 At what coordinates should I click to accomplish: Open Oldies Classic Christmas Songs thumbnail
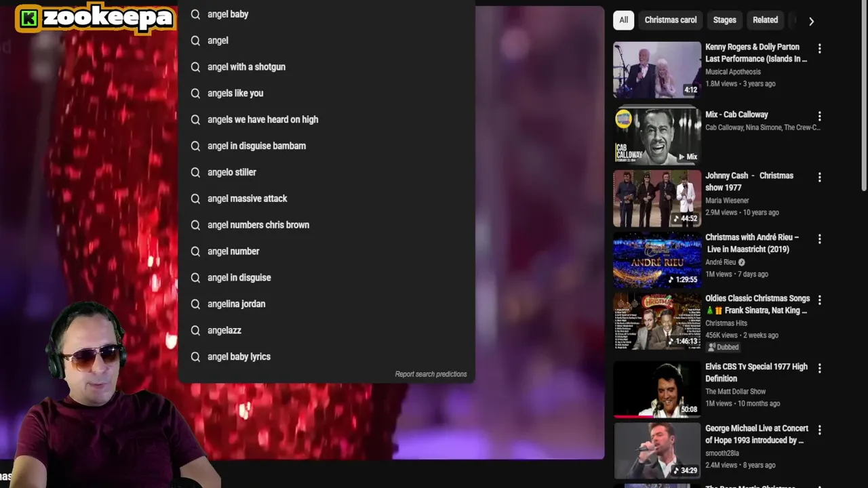[657, 321]
